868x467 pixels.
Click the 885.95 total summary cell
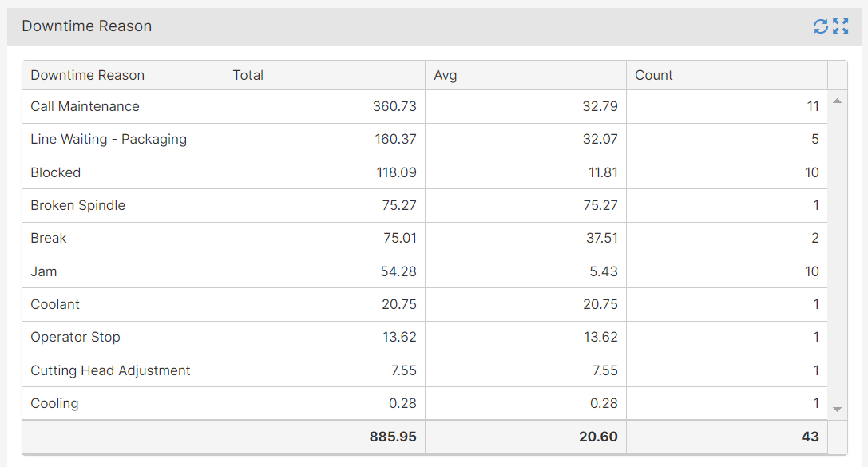393,437
